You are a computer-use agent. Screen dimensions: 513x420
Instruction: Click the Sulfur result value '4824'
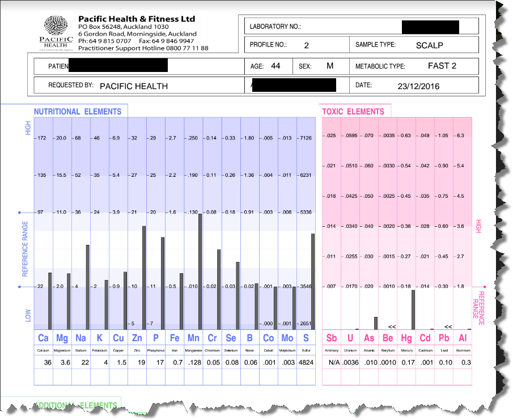306,362
